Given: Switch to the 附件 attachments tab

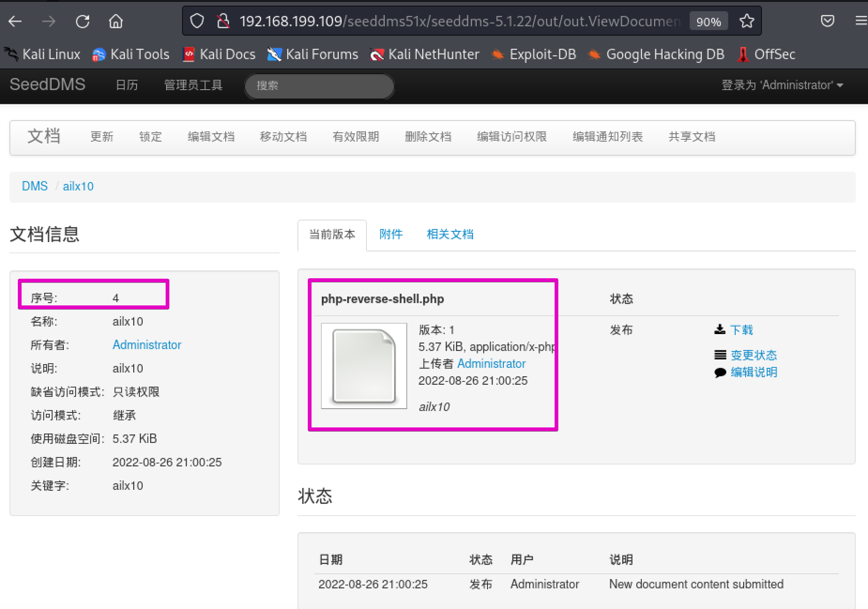Looking at the screenshot, I should pyautogui.click(x=391, y=234).
